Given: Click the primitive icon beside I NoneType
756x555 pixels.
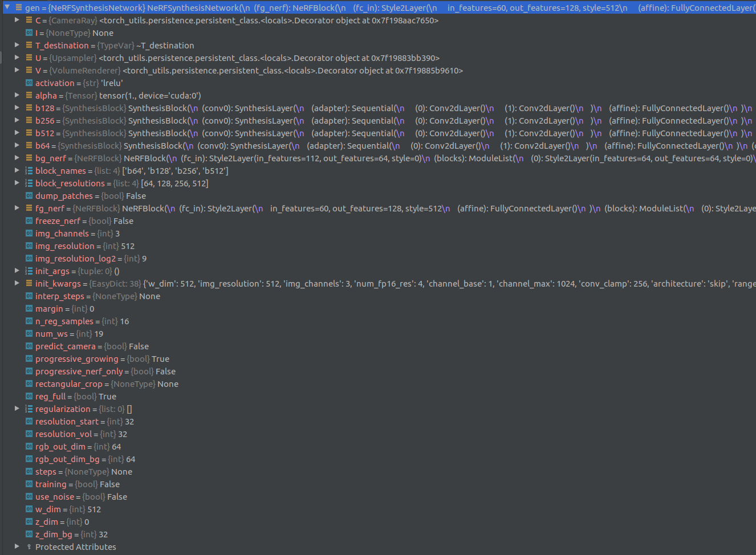Looking at the screenshot, I should click(x=29, y=32).
